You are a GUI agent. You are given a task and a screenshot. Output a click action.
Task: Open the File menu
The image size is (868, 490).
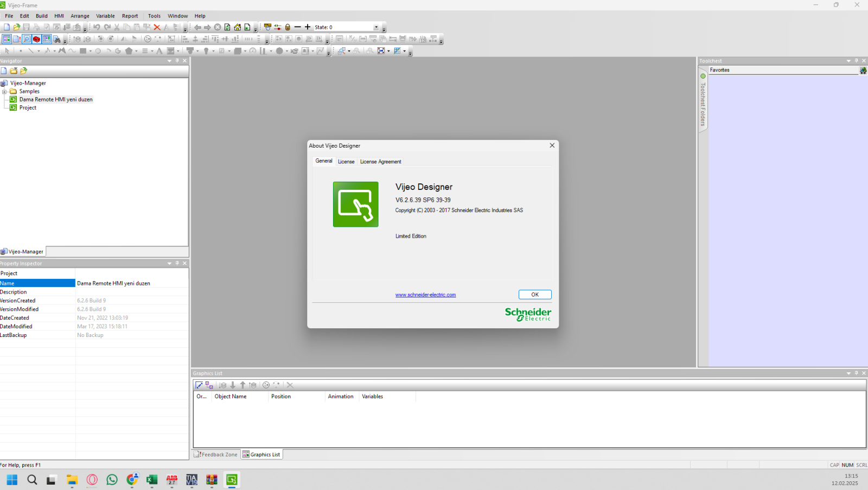(9, 16)
